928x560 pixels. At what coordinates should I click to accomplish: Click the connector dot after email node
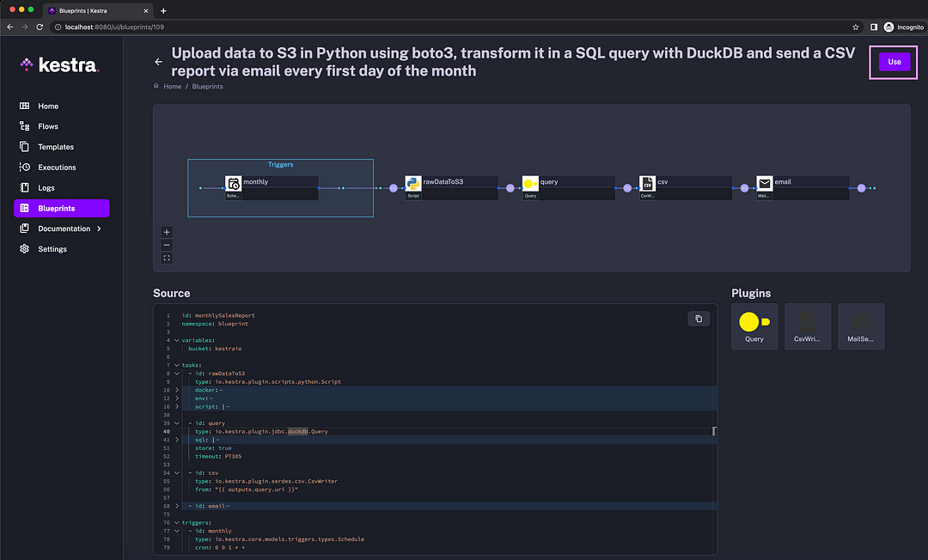click(x=861, y=188)
